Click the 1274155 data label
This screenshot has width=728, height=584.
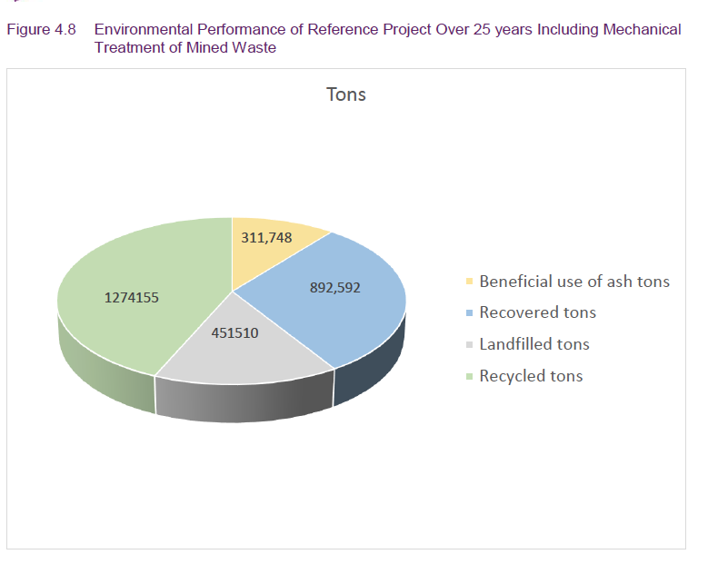click(132, 297)
